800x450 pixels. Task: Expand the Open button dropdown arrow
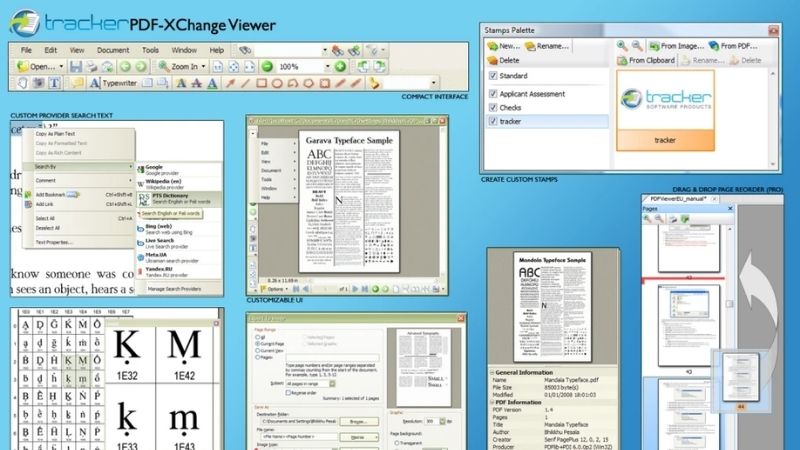[x=61, y=66]
